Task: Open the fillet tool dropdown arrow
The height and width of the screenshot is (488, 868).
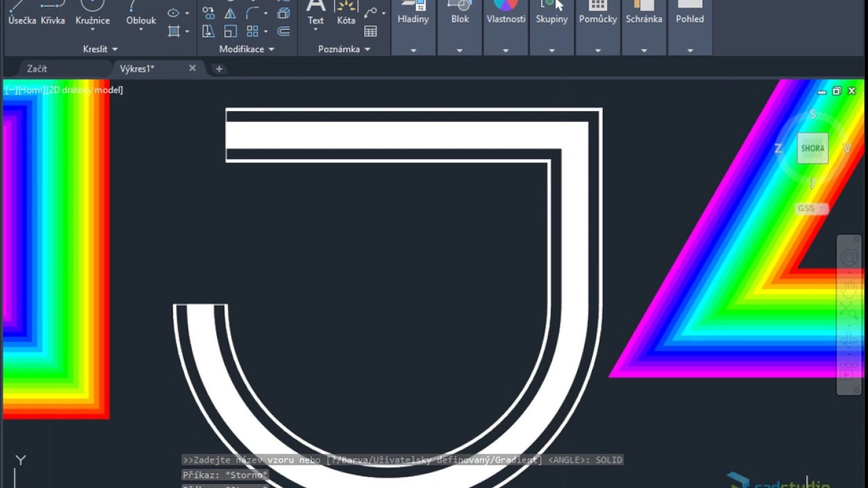Action: tap(265, 14)
